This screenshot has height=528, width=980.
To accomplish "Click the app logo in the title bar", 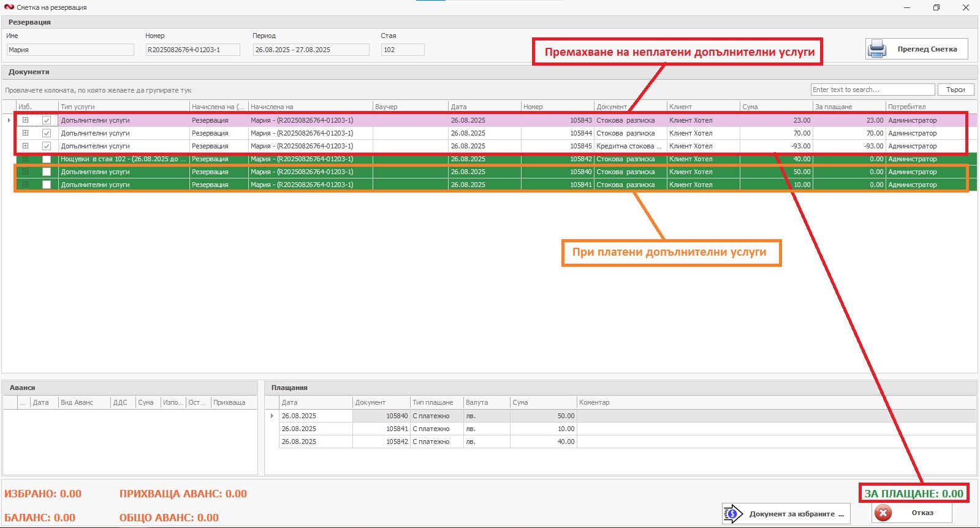I will 9,7.
